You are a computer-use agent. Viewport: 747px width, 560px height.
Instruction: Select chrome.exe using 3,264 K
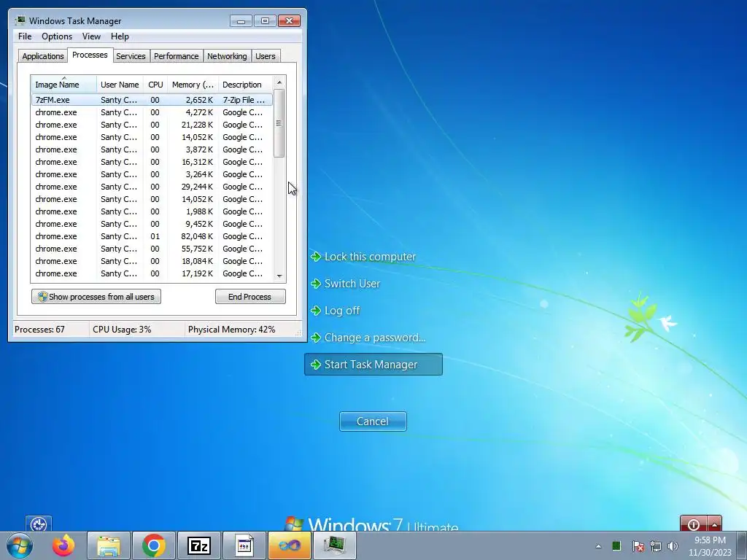click(x=152, y=174)
